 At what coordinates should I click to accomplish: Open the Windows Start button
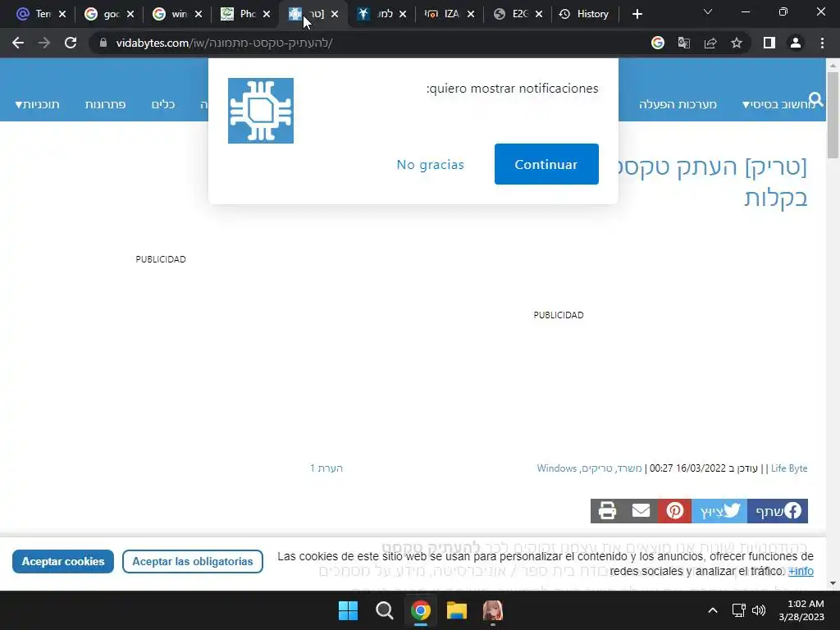348,610
